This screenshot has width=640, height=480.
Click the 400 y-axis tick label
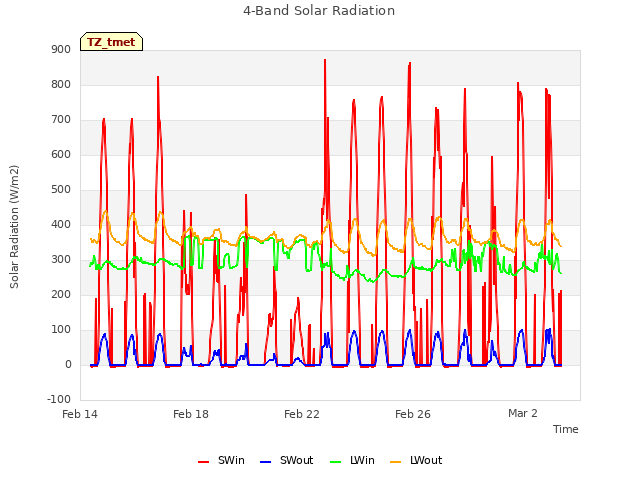click(x=61, y=224)
